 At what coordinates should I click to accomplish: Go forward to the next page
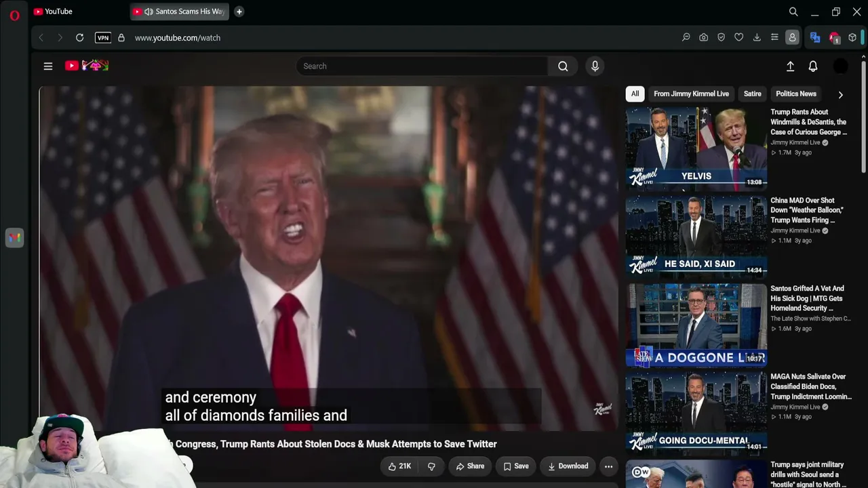coord(60,38)
